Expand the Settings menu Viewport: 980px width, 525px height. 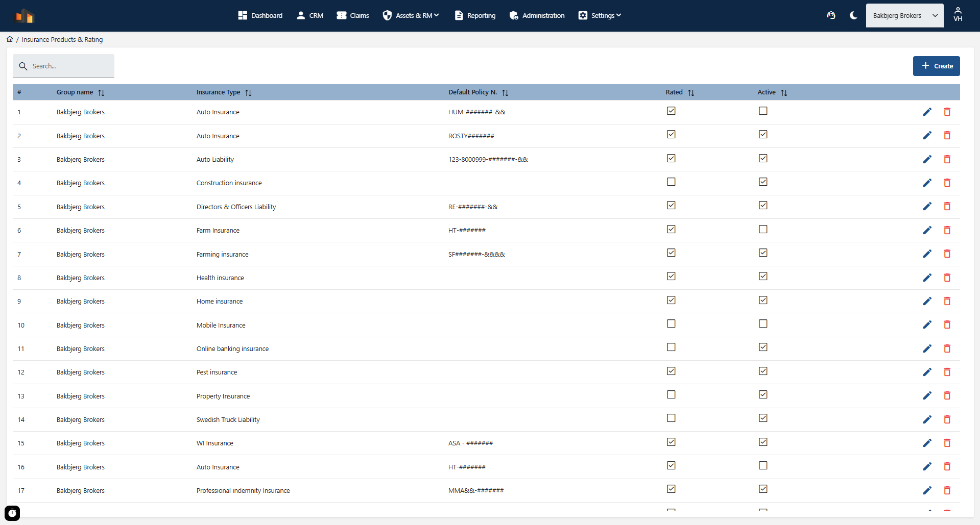[600, 15]
